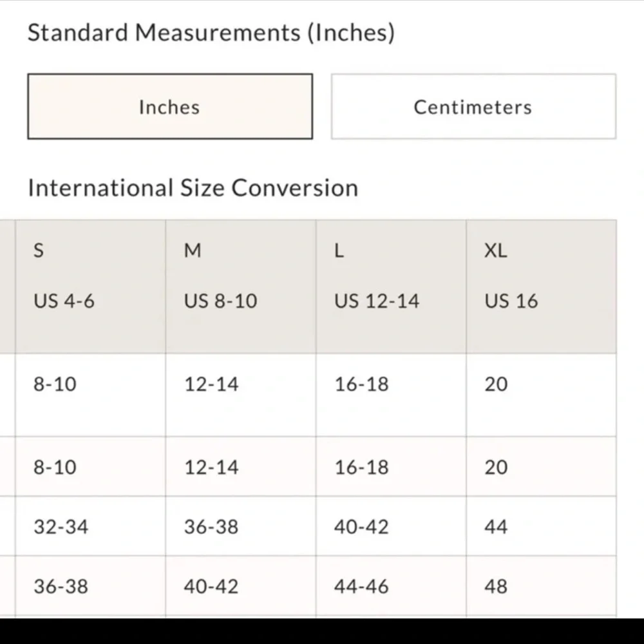
Task: Select the M US 8-10 column header
Action: 241,287
